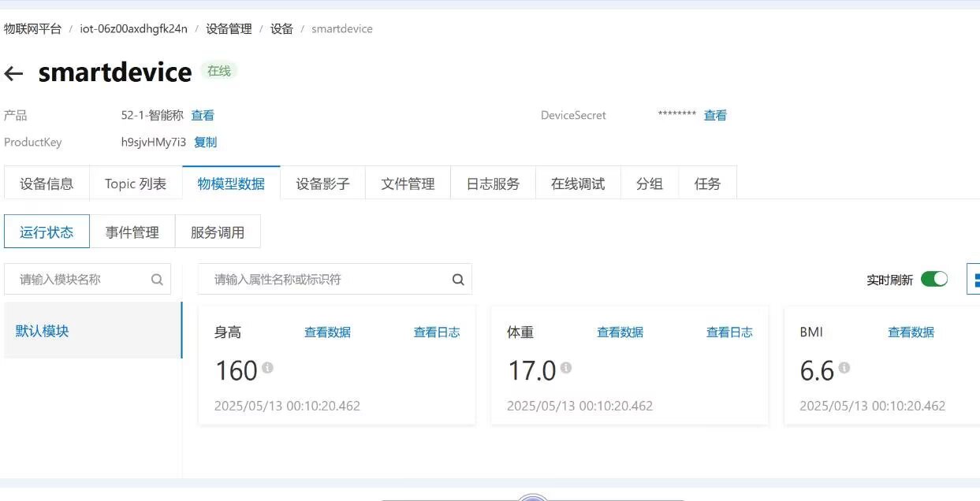Viewport: 980px width, 501px height.
Task: Click the timestamp under BMI card
Action: click(x=872, y=406)
